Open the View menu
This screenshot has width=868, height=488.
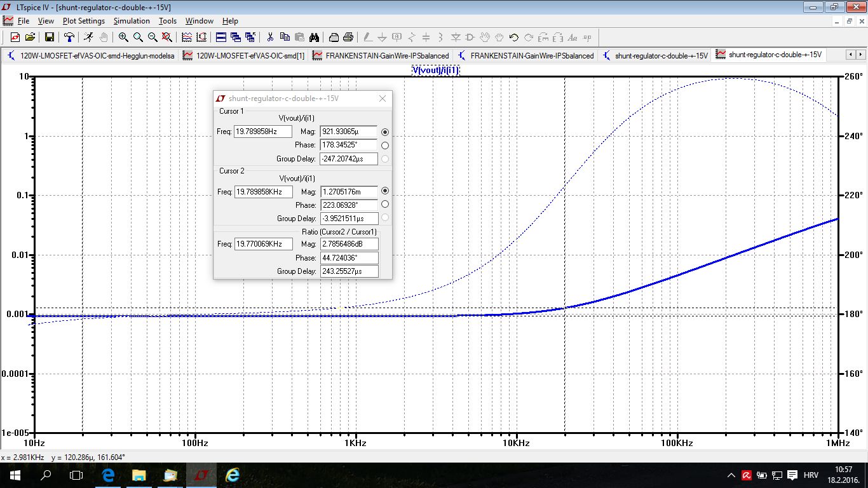[46, 21]
